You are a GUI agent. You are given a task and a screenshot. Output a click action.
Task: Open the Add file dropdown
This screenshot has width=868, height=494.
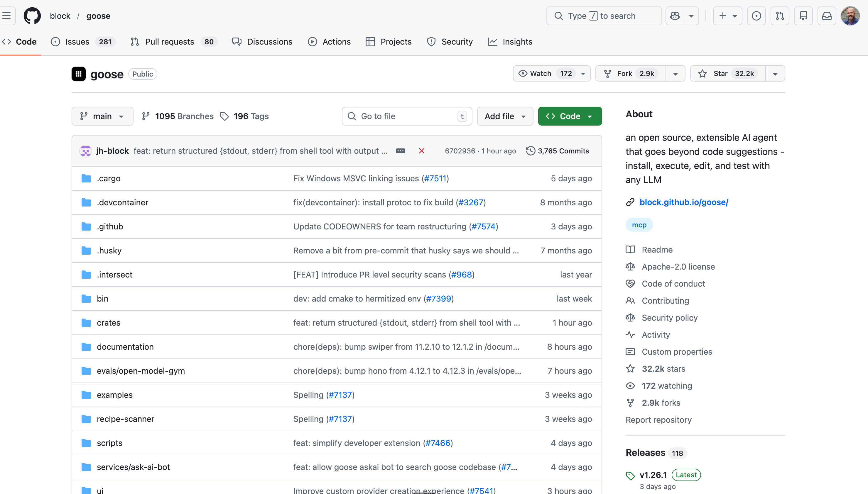[x=505, y=116]
